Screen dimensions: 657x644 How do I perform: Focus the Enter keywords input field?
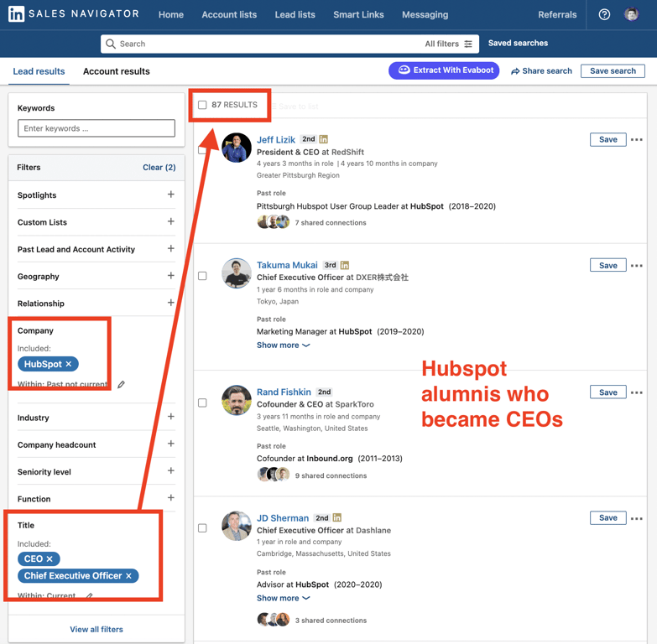point(96,128)
